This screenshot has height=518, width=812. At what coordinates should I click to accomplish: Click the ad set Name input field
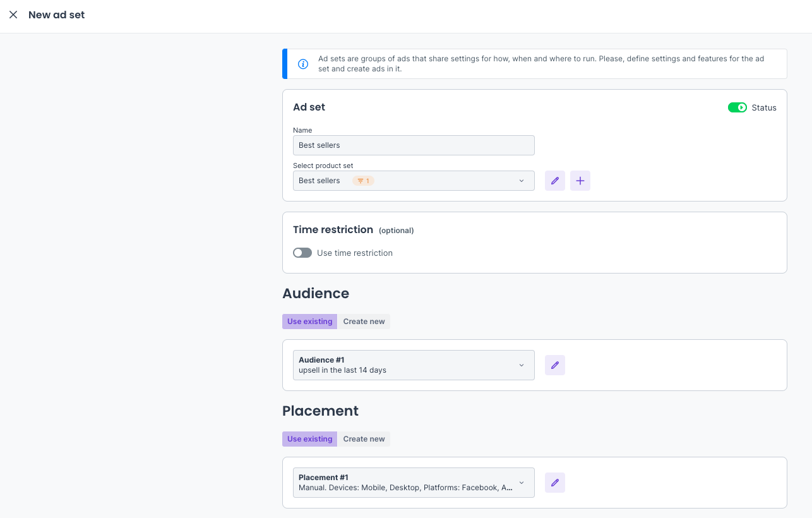(414, 145)
